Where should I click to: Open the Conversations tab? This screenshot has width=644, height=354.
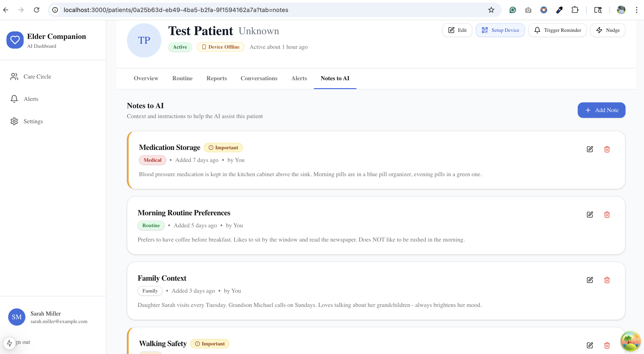[259, 78]
